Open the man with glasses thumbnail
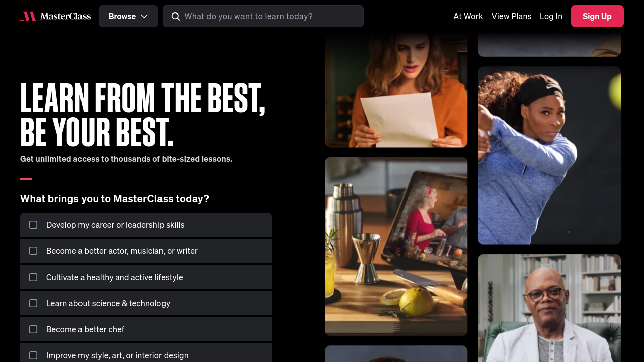Screen dimensions: 644x362 click(x=549, y=308)
